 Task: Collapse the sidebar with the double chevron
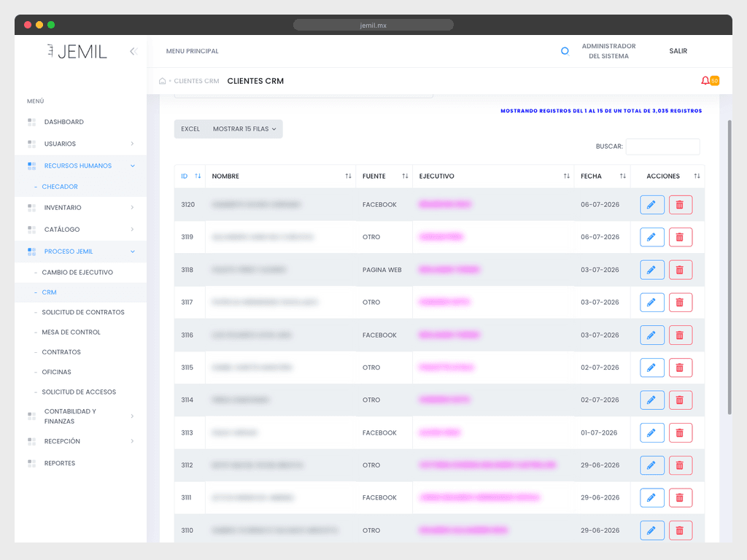tap(133, 51)
